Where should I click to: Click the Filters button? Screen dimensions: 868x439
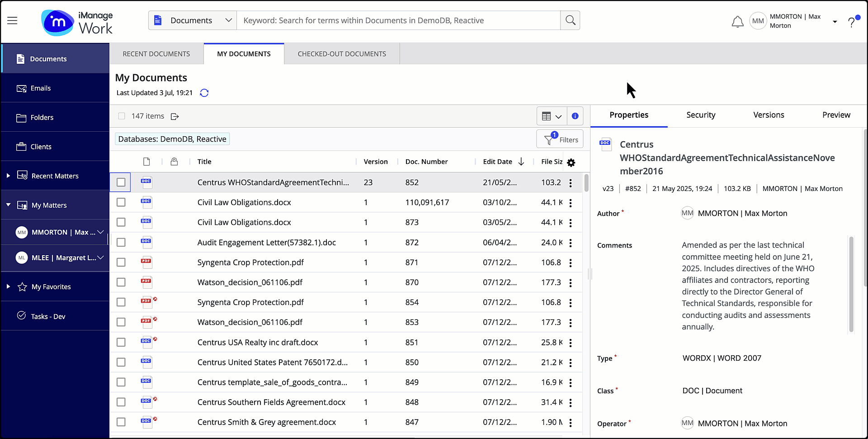[x=560, y=139]
